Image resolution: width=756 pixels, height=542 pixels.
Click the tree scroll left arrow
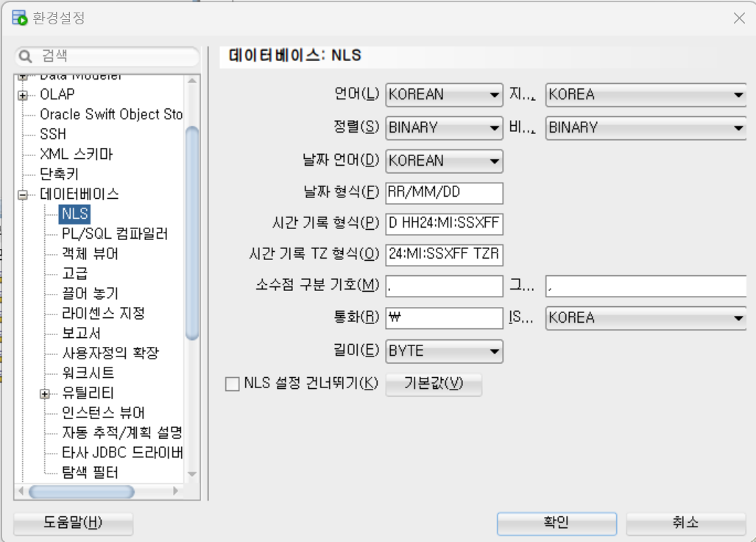tap(21, 491)
